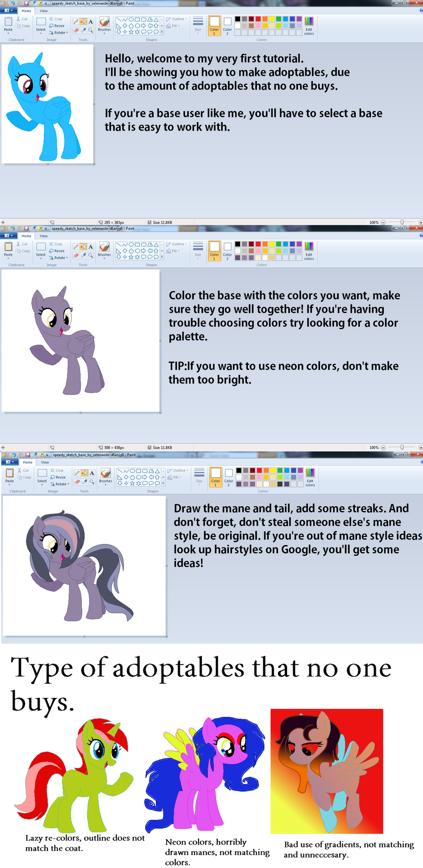Choose Color 1 in top Paint window
The height and width of the screenshot is (868, 423).
(214, 26)
